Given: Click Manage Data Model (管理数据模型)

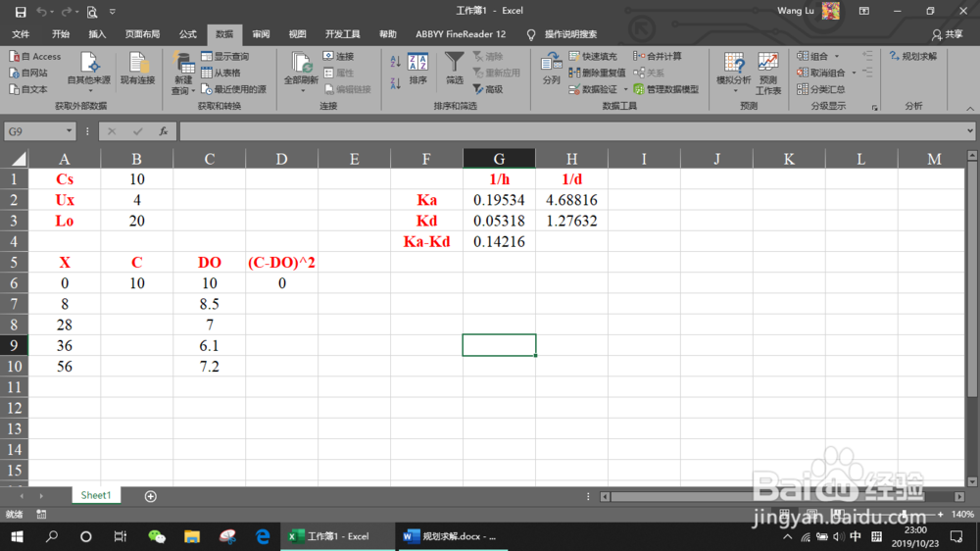Looking at the screenshot, I should [666, 89].
